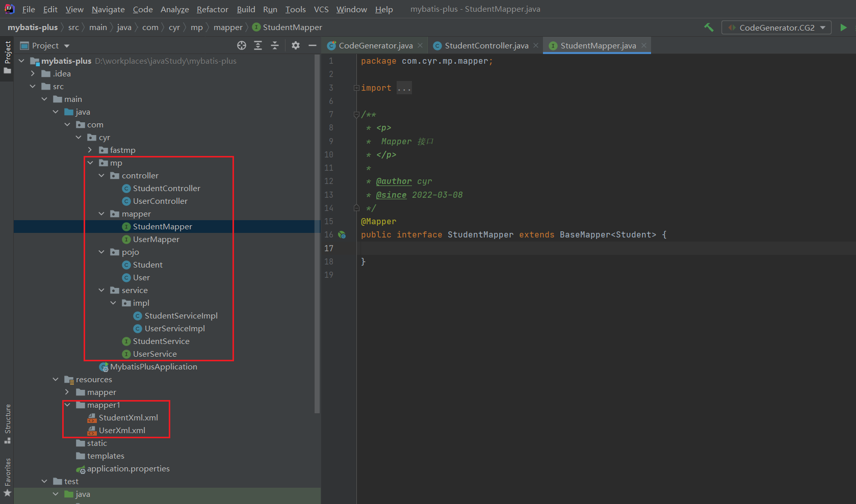Click the IntelliJ IDEA application logo
This screenshot has width=856, height=504.
(x=10, y=9)
